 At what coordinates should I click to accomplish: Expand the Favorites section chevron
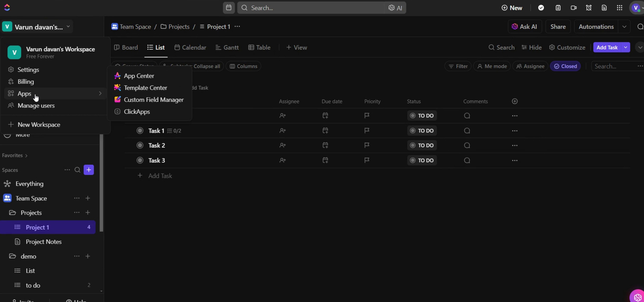click(26, 156)
